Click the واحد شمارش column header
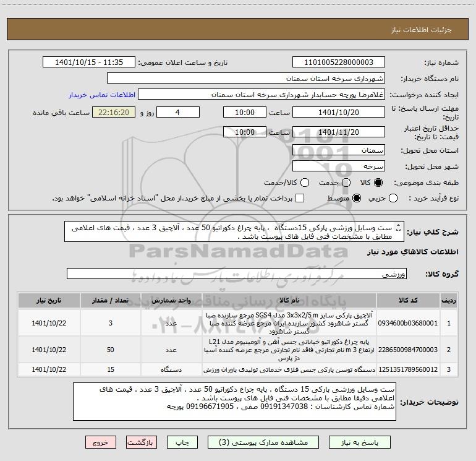The width and height of the screenshot is (476, 461). [171, 301]
